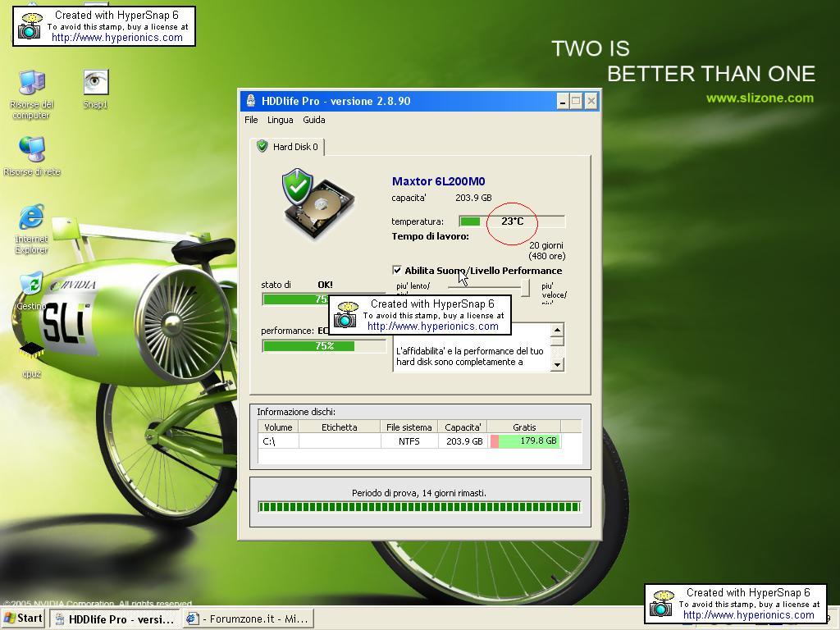Viewport: 840px width, 630px height.
Task: Click the green shield hard disk image
Action: [317, 203]
